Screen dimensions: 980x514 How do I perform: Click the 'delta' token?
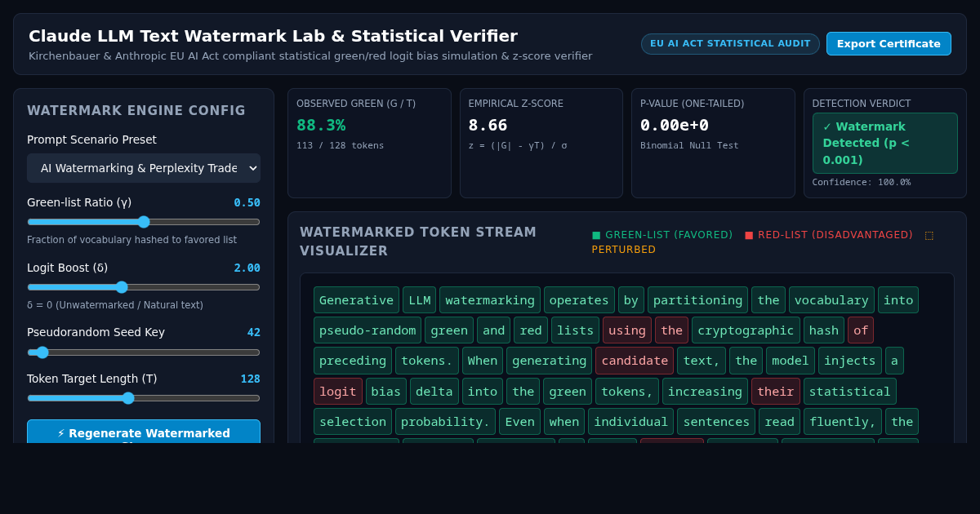point(434,392)
